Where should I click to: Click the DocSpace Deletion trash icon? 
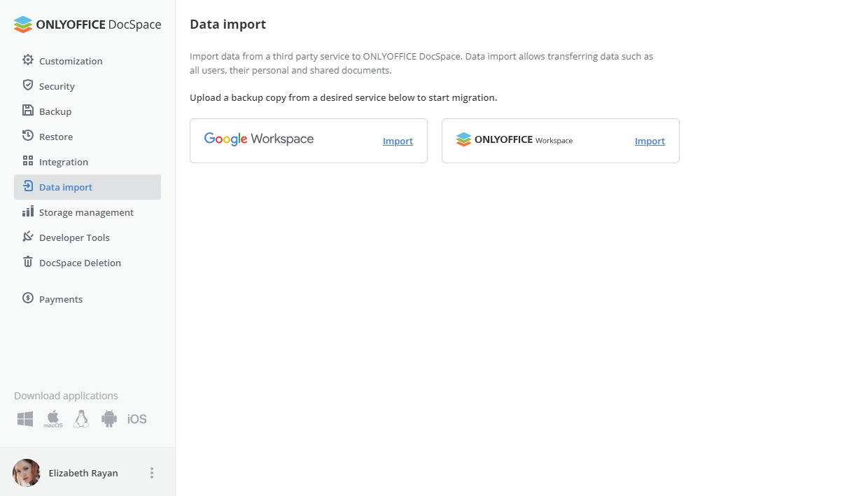coord(28,262)
